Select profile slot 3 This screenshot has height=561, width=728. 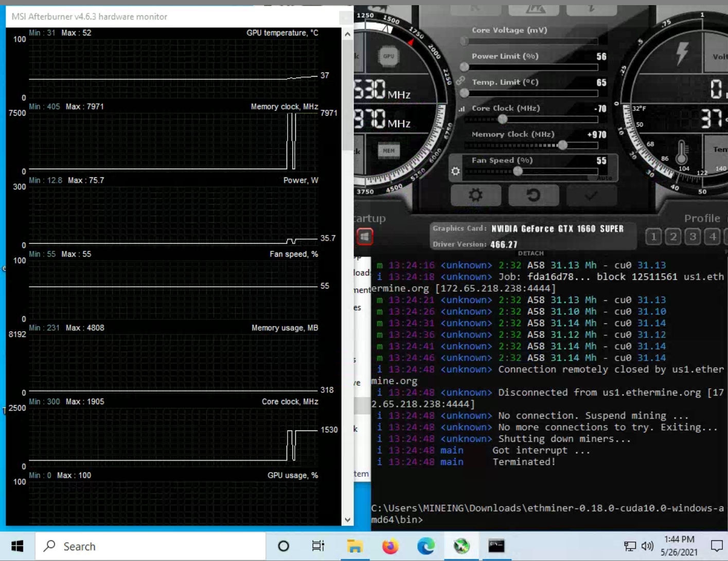693,237
